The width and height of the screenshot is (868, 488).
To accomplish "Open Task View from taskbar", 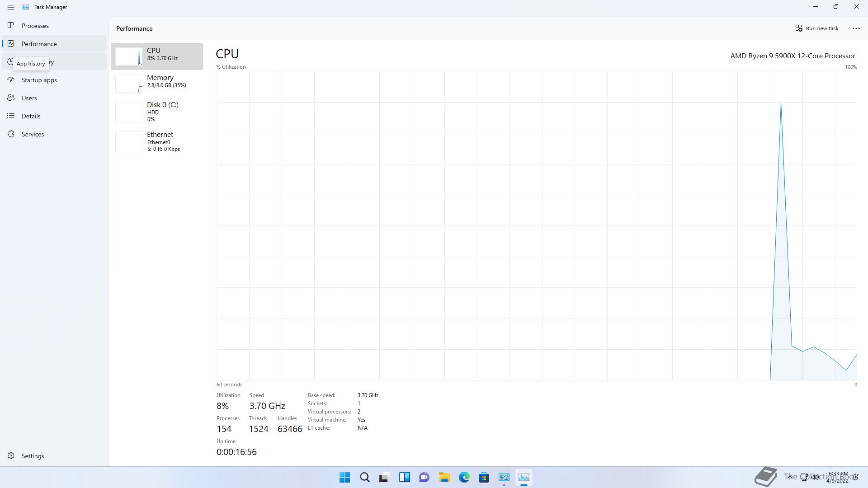I will (x=384, y=477).
